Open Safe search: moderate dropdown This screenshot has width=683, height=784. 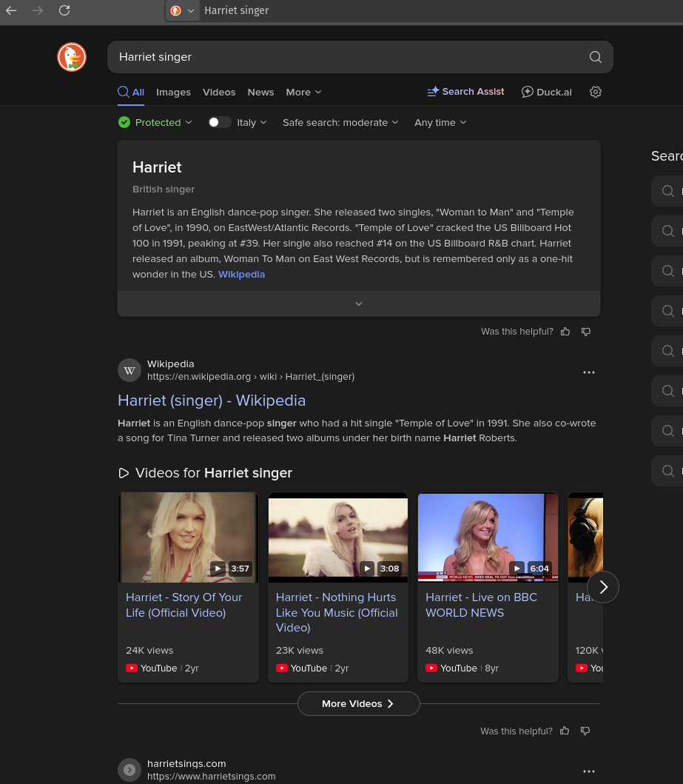click(340, 122)
